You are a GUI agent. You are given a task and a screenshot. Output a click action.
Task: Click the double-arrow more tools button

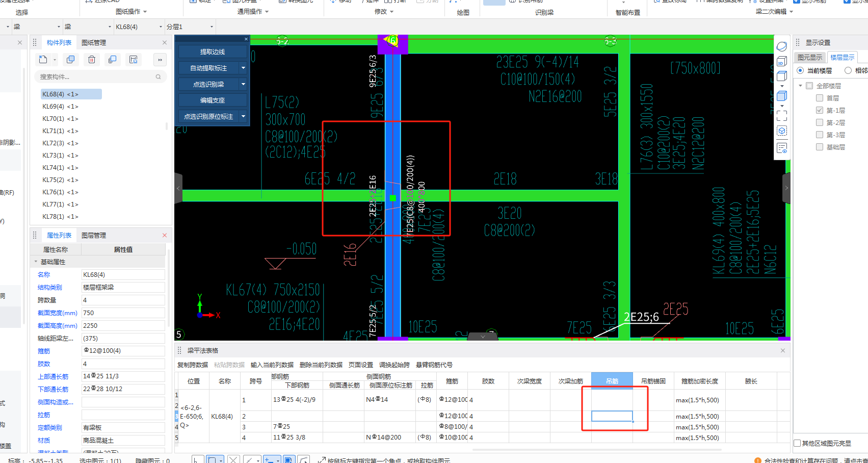tap(160, 60)
